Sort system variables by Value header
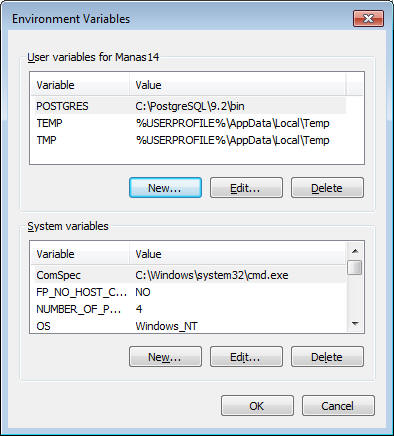This screenshot has width=394, height=436. click(x=237, y=254)
